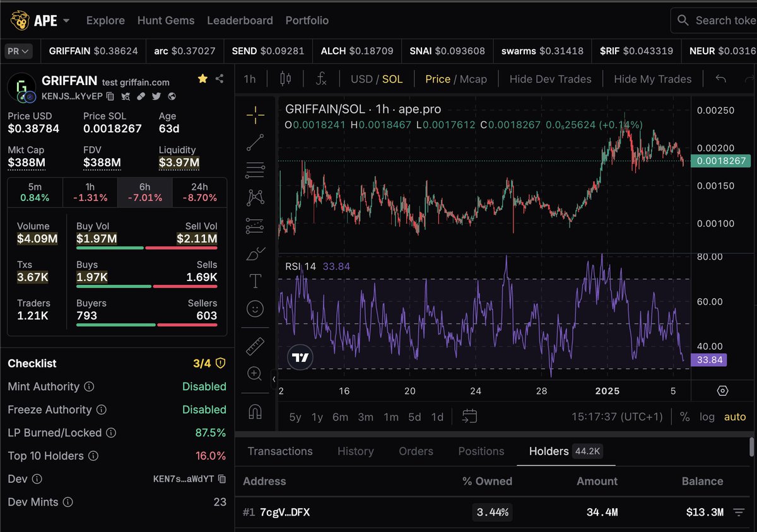The width and height of the screenshot is (757, 532).
Task: Select the zoom in tool
Action: (x=255, y=374)
